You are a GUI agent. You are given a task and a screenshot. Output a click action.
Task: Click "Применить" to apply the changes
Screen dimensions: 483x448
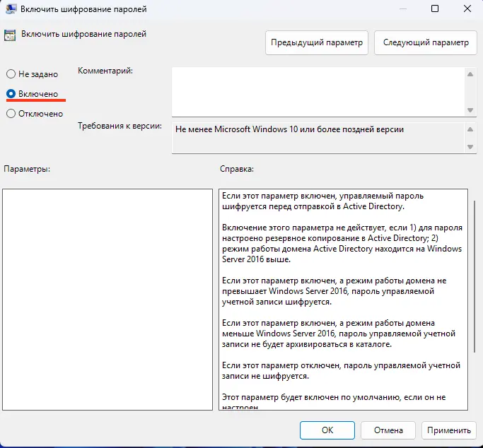click(448, 430)
